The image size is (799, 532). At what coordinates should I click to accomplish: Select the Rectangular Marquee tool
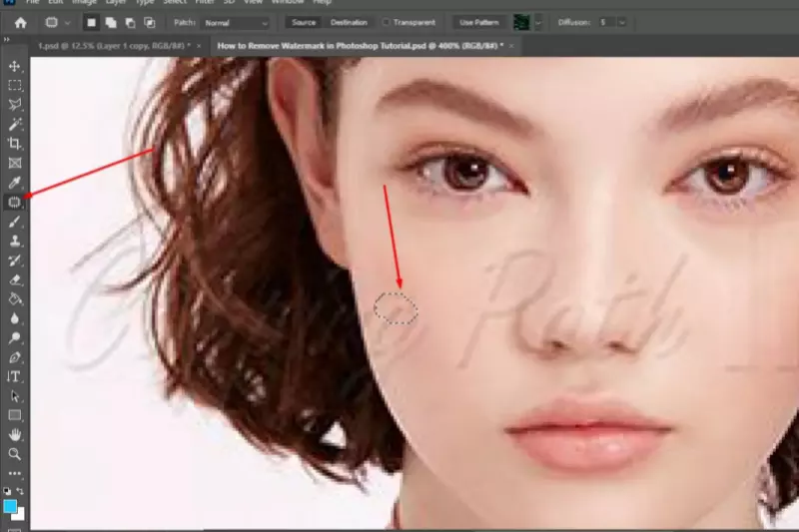14,85
